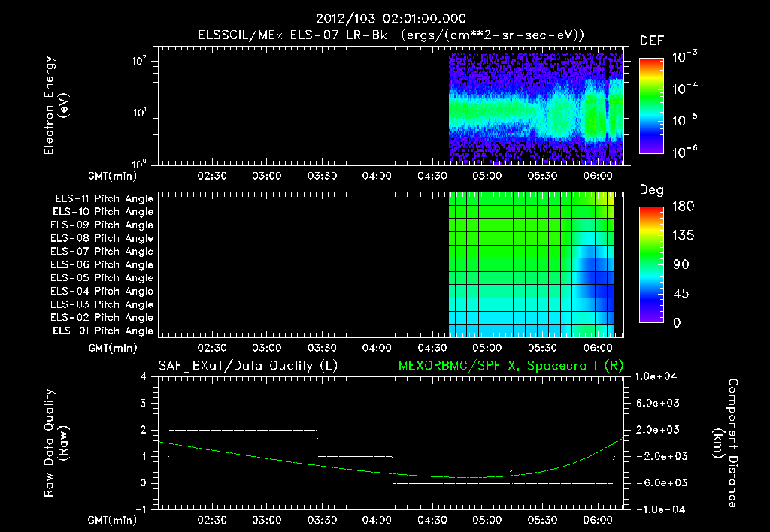Click the 05:30 tick on the bottom plot time axis
The width and height of the screenshot is (770, 532).
542,520
